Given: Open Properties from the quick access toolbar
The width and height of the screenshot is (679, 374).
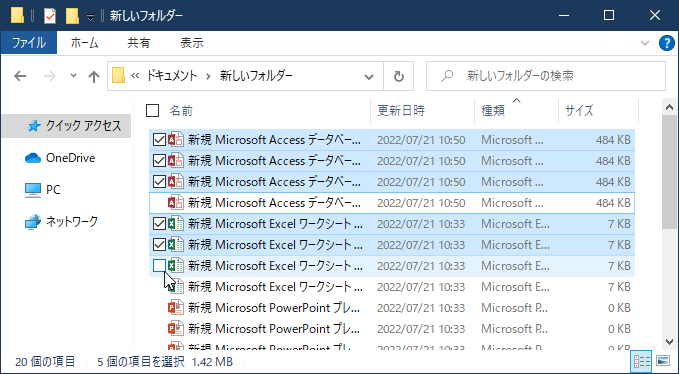Looking at the screenshot, I should tap(50, 16).
